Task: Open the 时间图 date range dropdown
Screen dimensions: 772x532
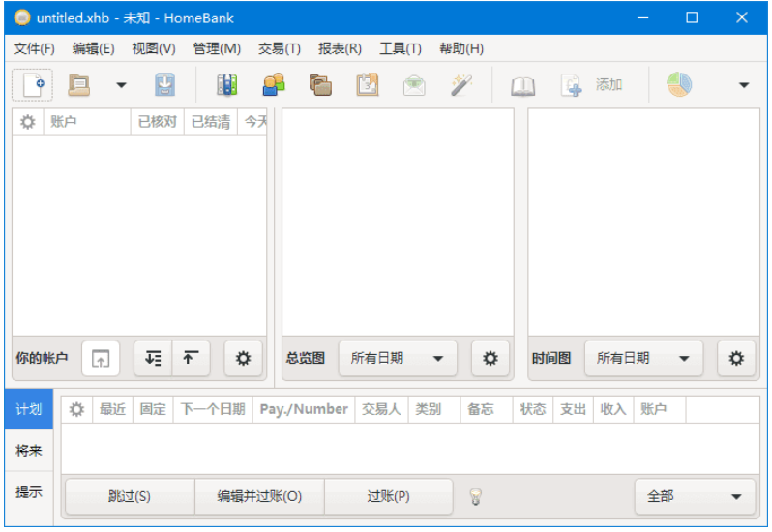Action: click(x=643, y=358)
